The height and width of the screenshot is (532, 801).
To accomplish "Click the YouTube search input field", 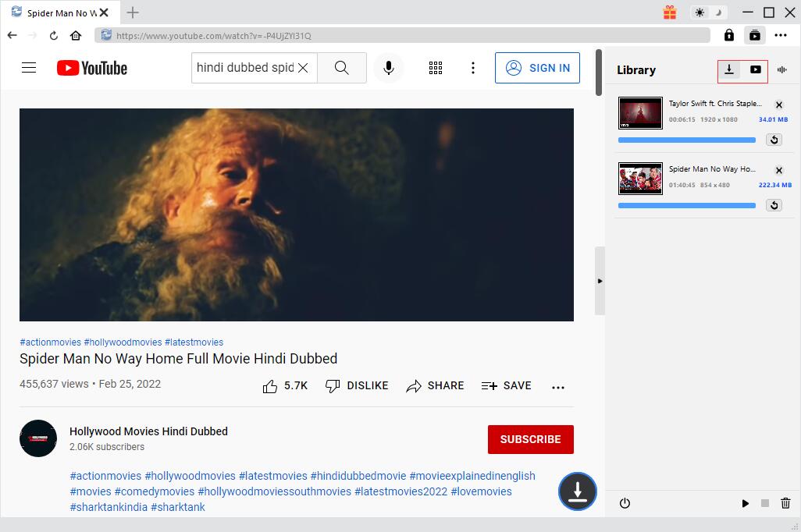I will click(x=244, y=68).
